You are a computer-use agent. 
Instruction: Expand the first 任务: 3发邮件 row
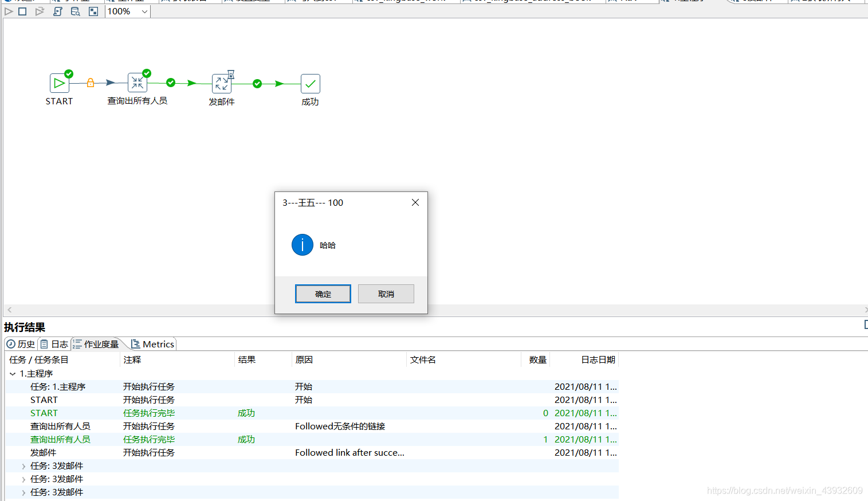[x=23, y=466]
